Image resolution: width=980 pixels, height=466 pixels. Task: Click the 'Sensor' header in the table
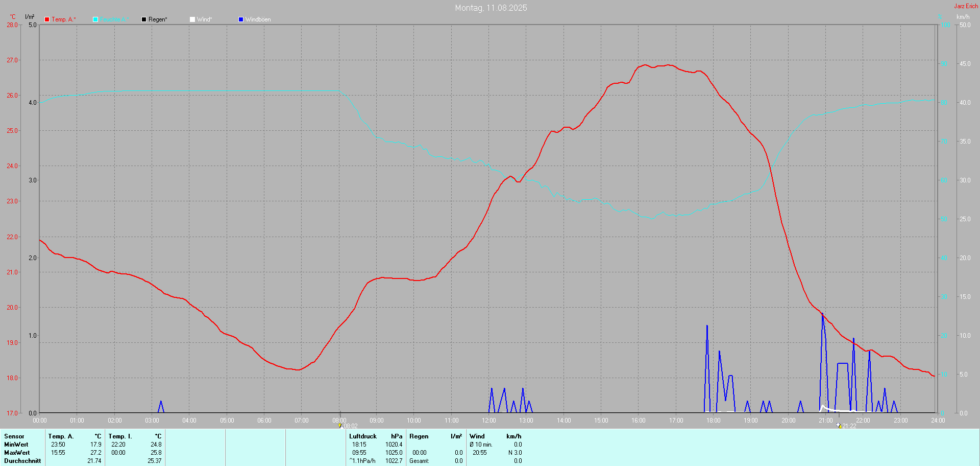[x=14, y=436]
